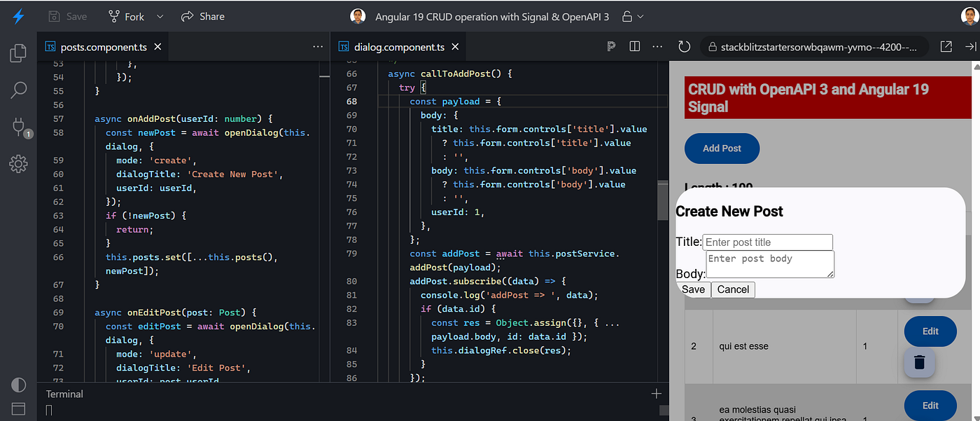Screen dimensions: 980x421
Task: Open more actions menu for posts.component.ts pane
Action: (x=318, y=47)
